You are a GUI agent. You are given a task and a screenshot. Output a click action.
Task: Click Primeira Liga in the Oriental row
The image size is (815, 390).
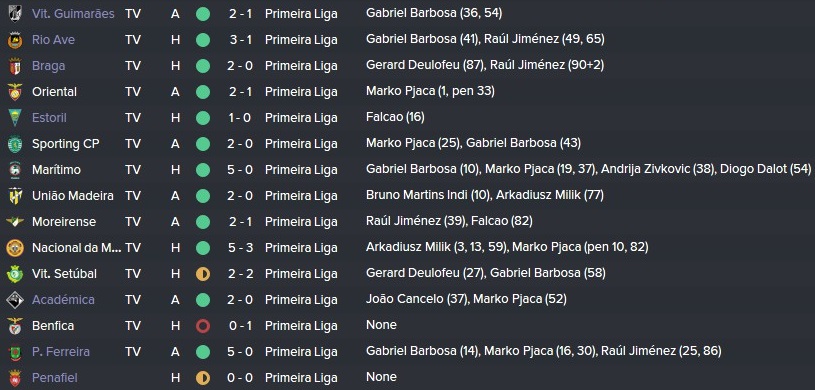pos(301,92)
